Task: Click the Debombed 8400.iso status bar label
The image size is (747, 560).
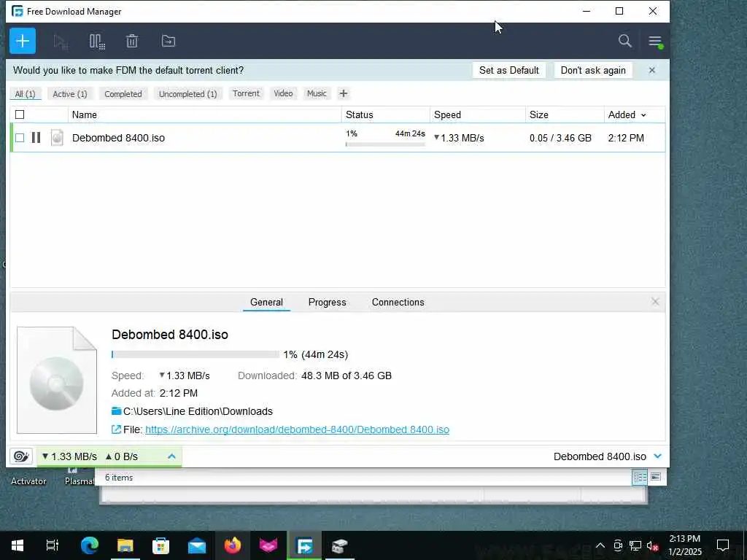Action: pyautogui.click(x=600, y=456)
